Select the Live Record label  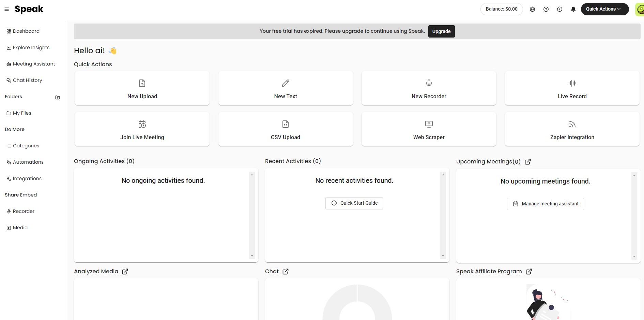572,97
